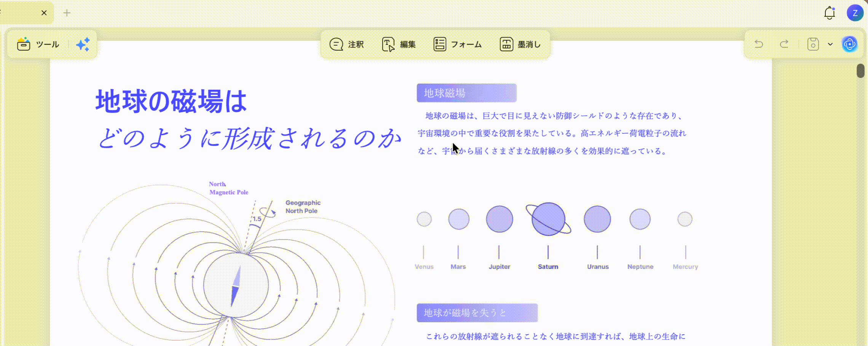868x346 pixels.
Task: Click the save disk icon
Action: click(813, 44)
